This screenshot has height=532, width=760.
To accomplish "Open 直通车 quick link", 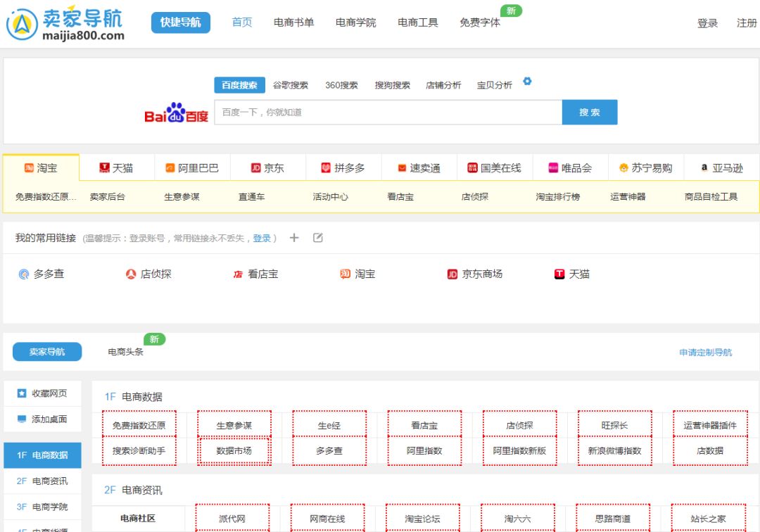I will [251, 197].
